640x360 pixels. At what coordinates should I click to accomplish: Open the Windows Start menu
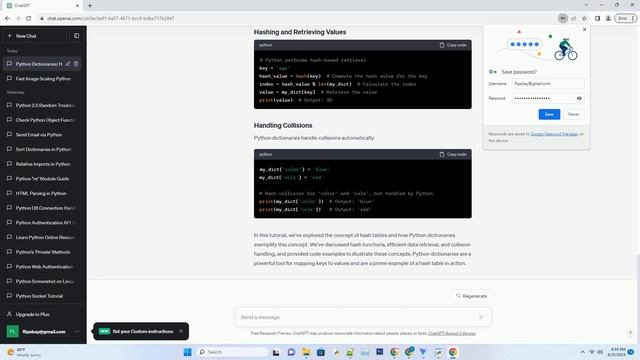[x=187, y=352]
